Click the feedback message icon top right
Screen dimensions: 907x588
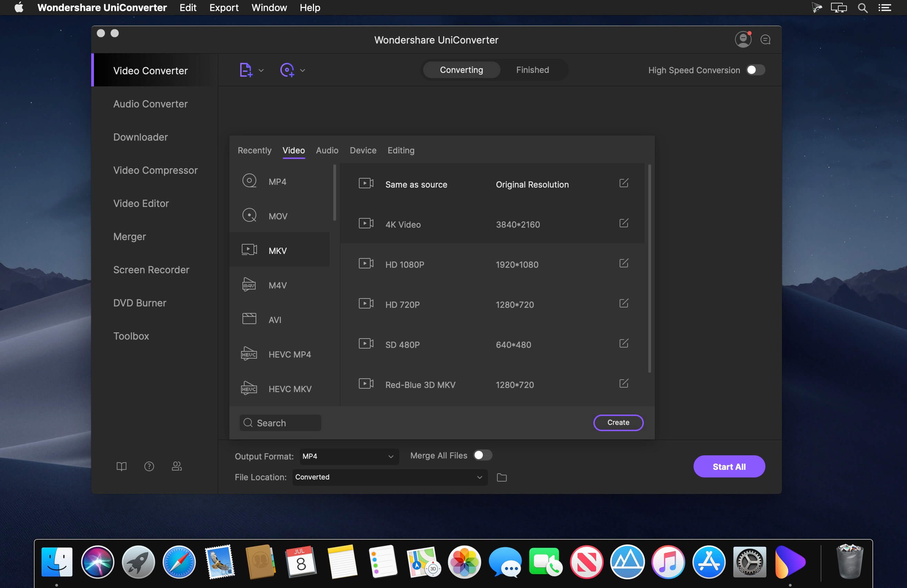[x=765, y=39]
